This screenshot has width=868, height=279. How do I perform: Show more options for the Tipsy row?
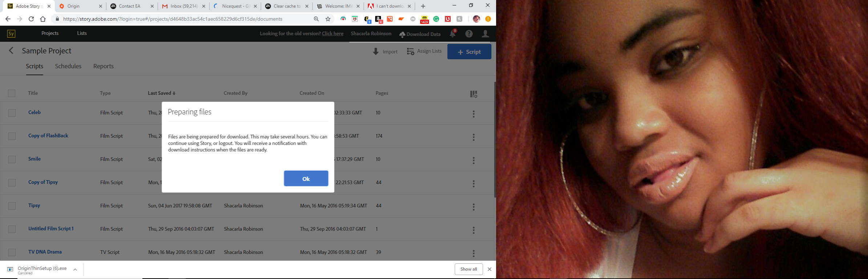474,207
